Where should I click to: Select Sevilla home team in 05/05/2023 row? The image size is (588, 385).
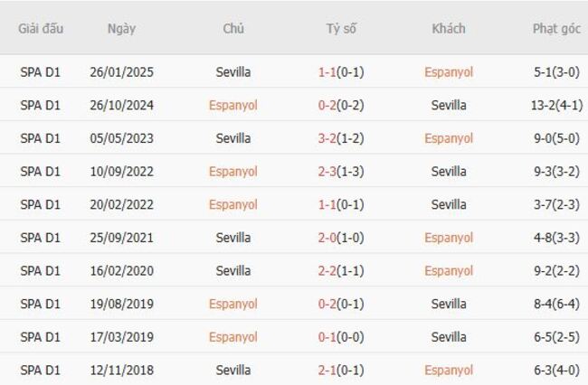point(233,138)
